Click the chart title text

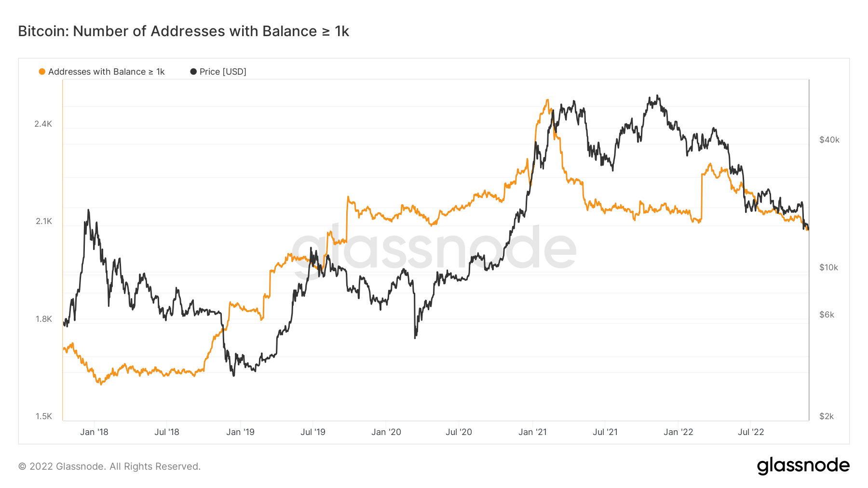(183, 31)
